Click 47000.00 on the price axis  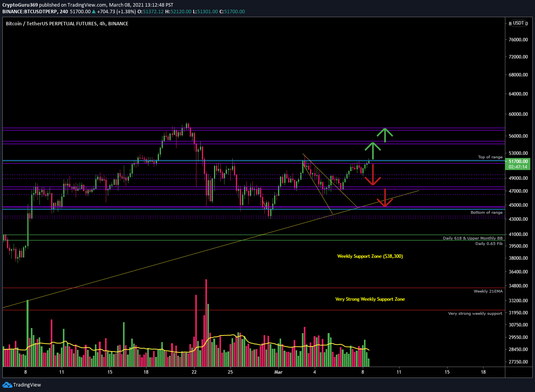coord(517,191)
